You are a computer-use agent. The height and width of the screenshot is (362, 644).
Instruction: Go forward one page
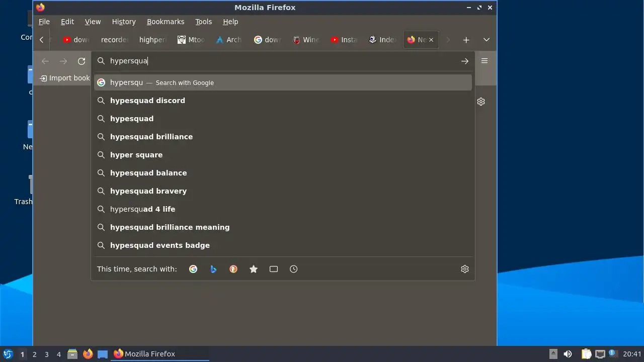pyautogui.click(x=63, y=61)
